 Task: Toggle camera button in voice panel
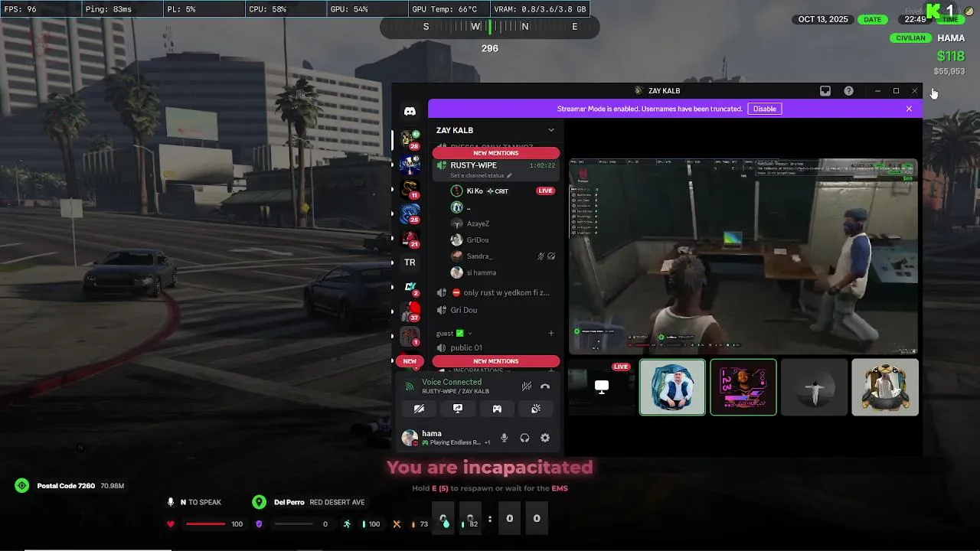point(419,409)
